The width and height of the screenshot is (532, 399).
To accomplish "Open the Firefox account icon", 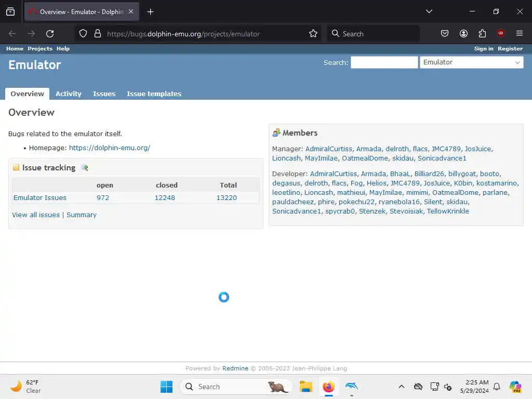I will pos(463,33).
